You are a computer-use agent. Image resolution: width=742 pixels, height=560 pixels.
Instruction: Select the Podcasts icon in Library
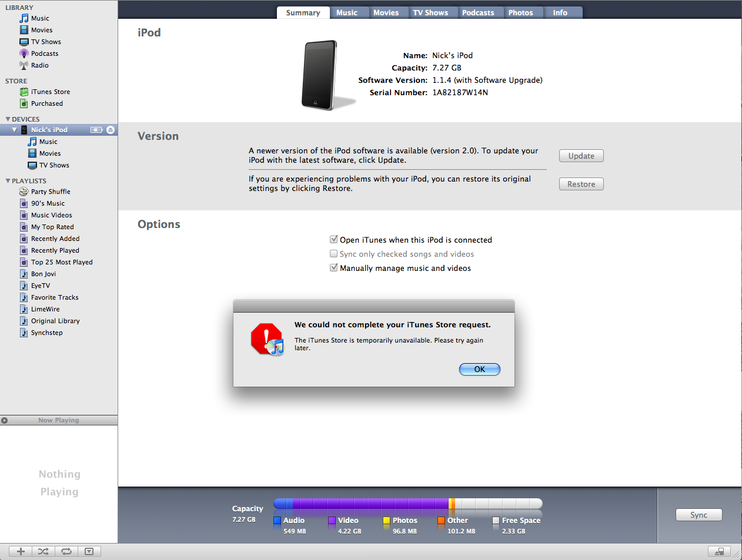point(24,53)
